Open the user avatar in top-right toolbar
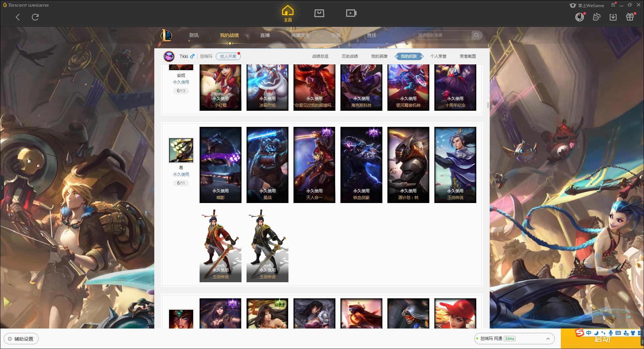The height and width of the screenshot is (349, 644). [580, 17]
